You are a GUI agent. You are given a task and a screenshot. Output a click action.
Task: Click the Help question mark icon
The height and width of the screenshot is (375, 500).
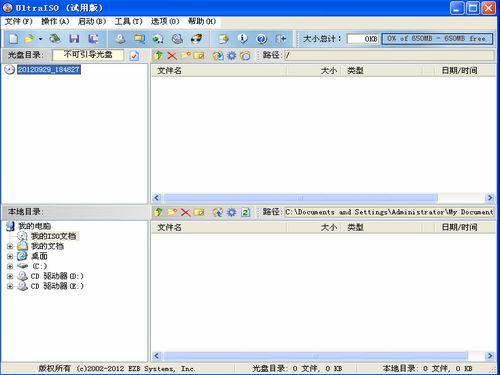point(262,39)
